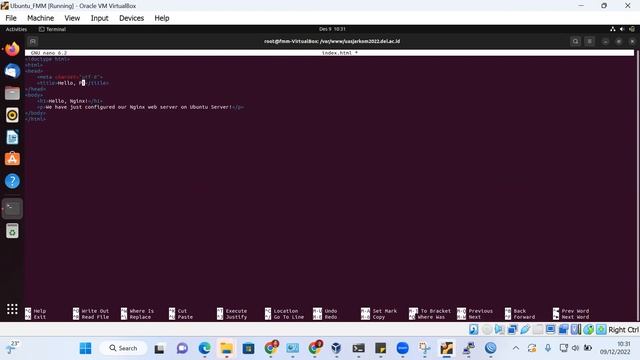The width and height of the screenshot is (640, 360).
Task: Click the VirtualBox optical disk status icon
Action: [487, 329]
